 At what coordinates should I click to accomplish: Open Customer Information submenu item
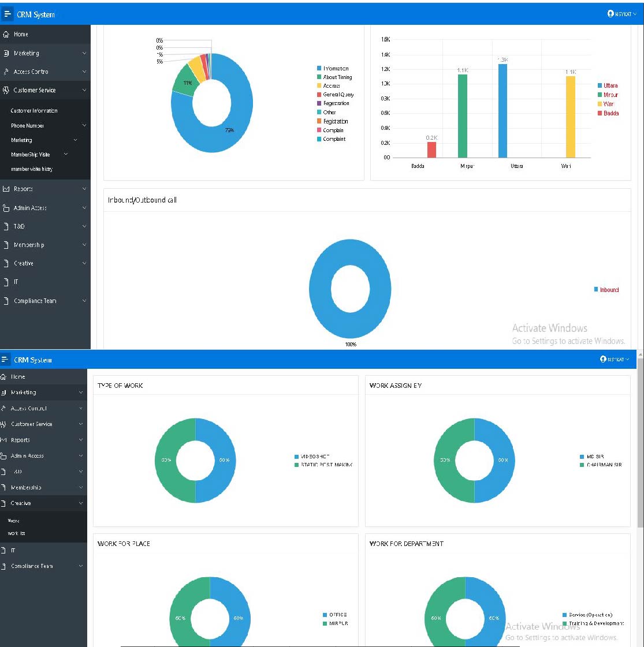[x=34, y=111]
